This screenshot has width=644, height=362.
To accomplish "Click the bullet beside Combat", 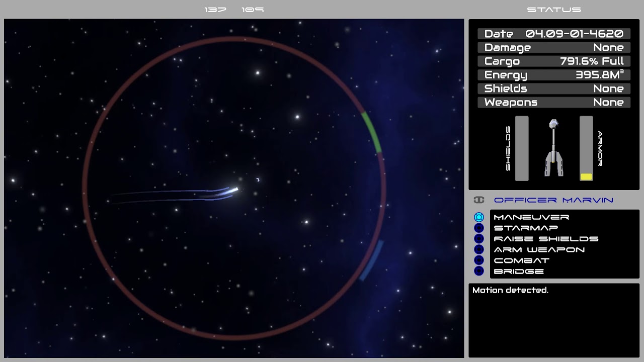I will (479, 260).
